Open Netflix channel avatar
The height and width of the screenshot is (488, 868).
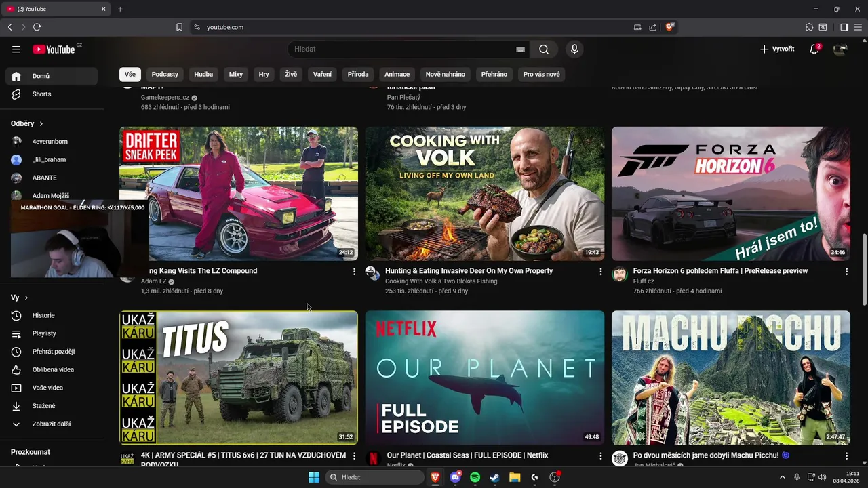(372, 458)
